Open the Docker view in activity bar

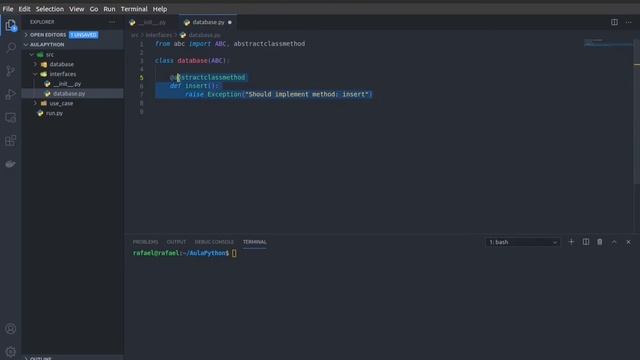click(11, 164)
